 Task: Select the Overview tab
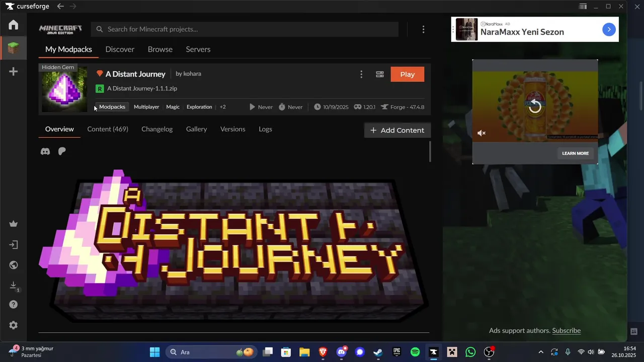pyautogui.click(x=59, y=129)
